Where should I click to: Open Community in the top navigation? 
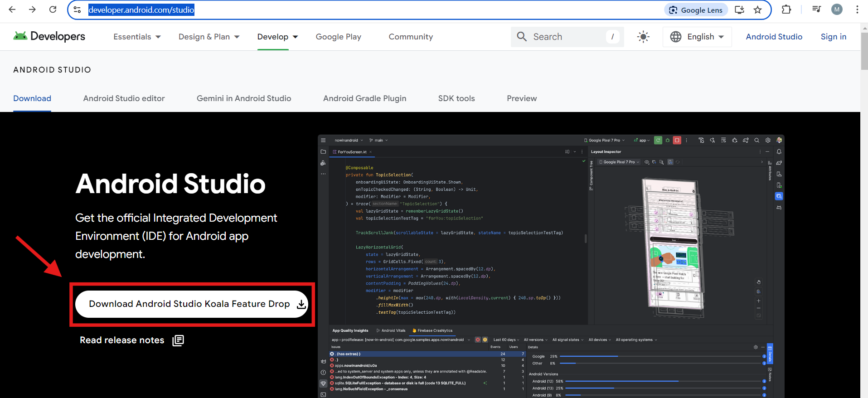point(411,37)
